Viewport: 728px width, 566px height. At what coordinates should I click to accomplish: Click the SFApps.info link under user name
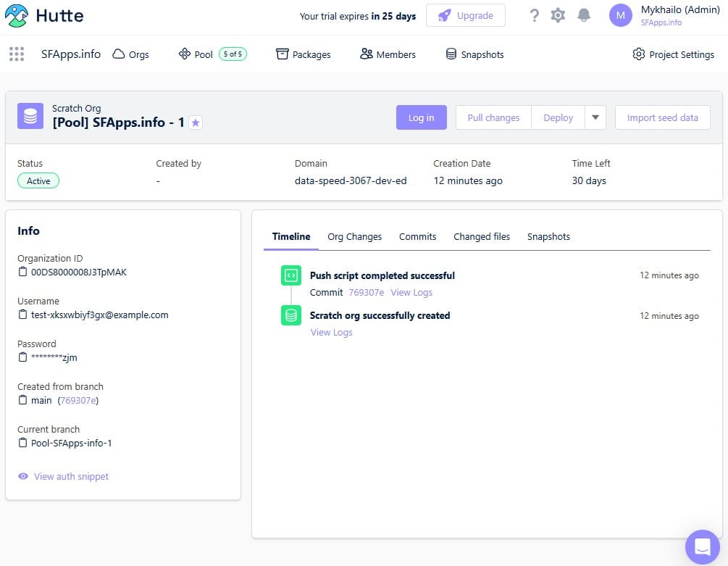[x=661, y=22]
